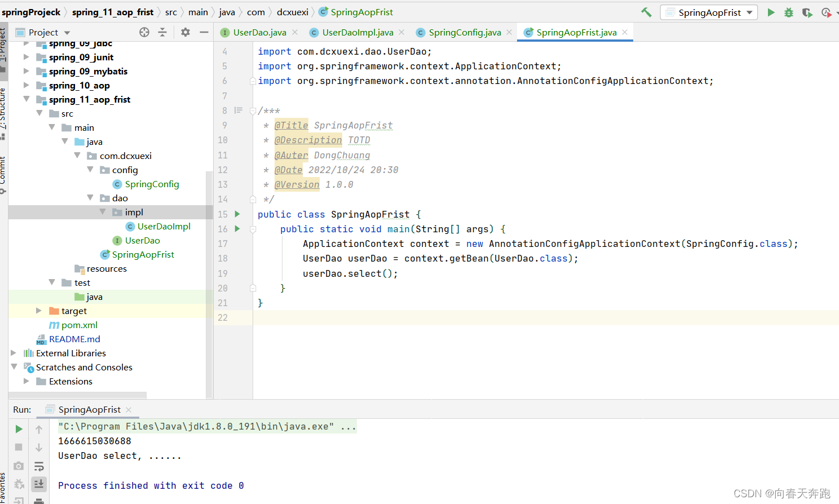
Task: Open Project panel gear options
Action: [x=186, y=32]
